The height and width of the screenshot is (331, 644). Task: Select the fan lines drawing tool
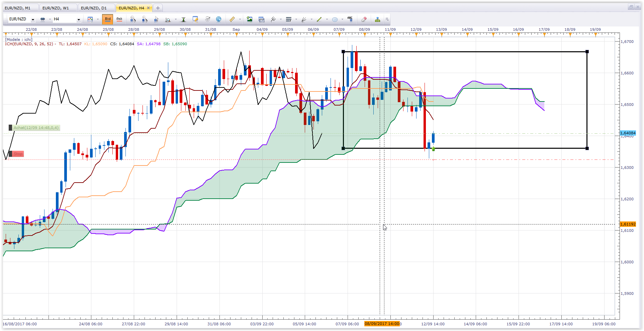point(304,19)
